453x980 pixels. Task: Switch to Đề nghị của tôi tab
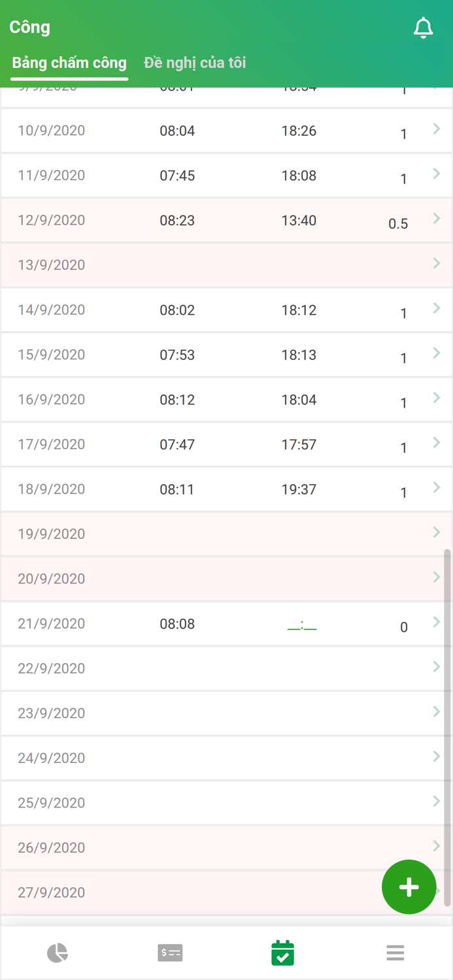[195, 63]
